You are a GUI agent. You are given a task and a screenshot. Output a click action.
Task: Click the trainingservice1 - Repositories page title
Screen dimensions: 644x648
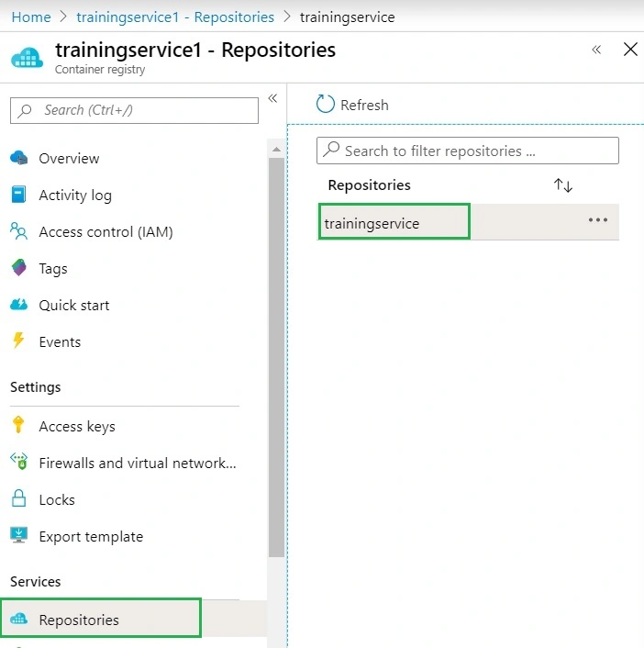pyautogui.click(x=195, y=50)
